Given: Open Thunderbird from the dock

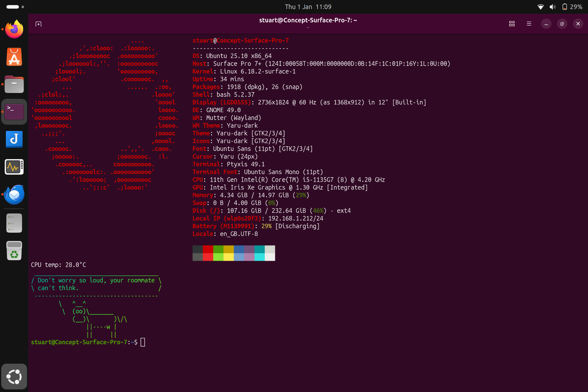Looking at the screenshot, I should point(14,194).
